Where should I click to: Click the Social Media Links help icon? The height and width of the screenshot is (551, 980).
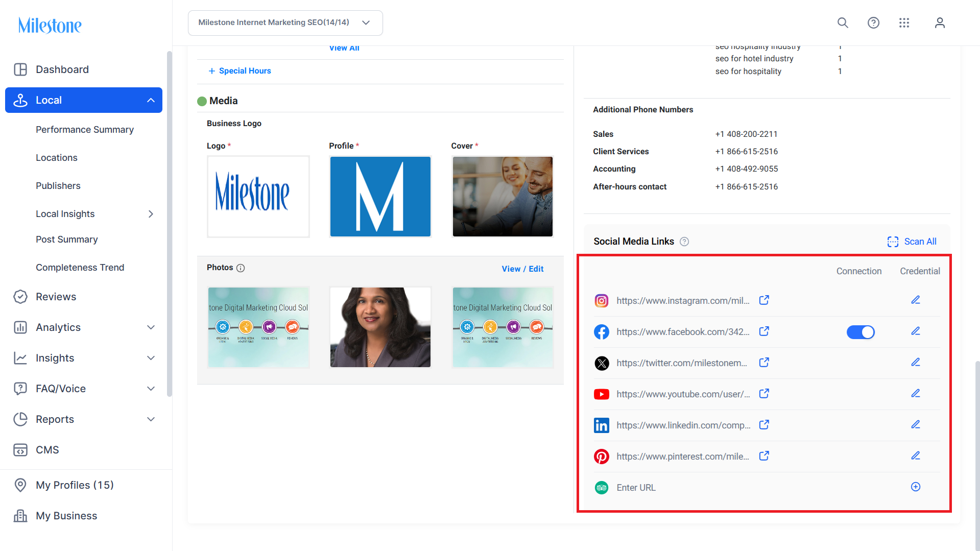coord(684,242)
